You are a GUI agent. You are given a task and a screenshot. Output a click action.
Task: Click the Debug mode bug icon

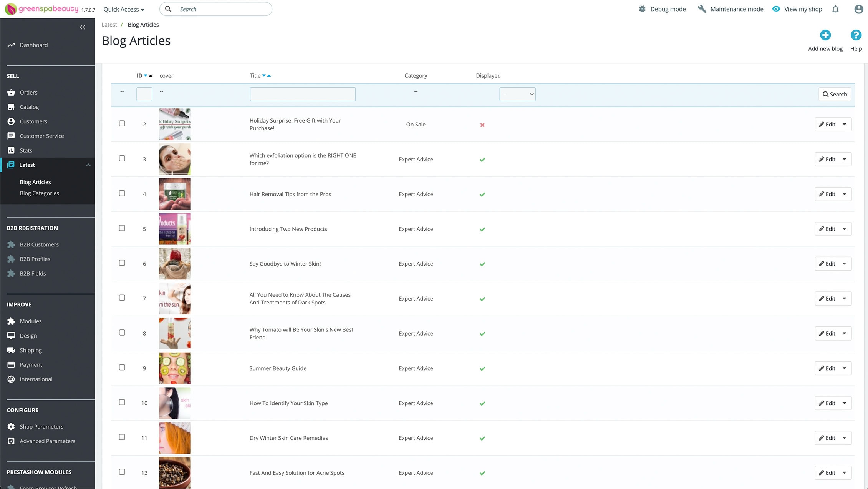pyautogui.click(x=642, y=9)
